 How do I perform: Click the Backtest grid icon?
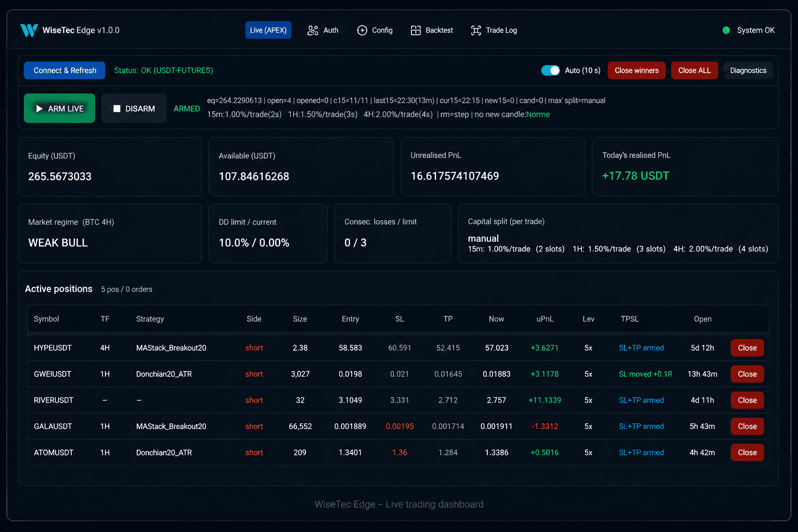(x=416, y=30)
